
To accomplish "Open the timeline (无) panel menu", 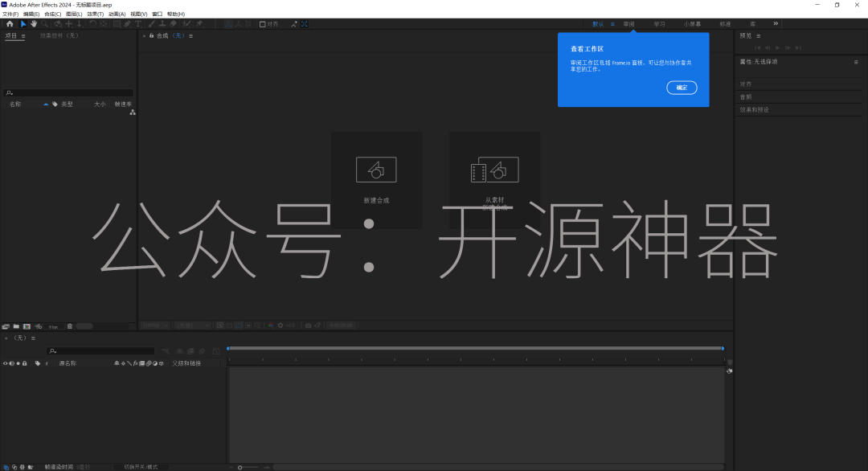I will (x=33, y=338).
